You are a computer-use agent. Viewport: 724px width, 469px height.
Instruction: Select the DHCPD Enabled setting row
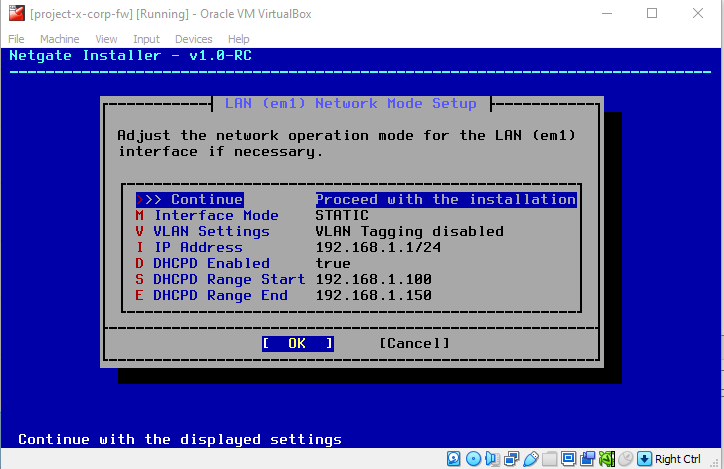tap(211, 263)
